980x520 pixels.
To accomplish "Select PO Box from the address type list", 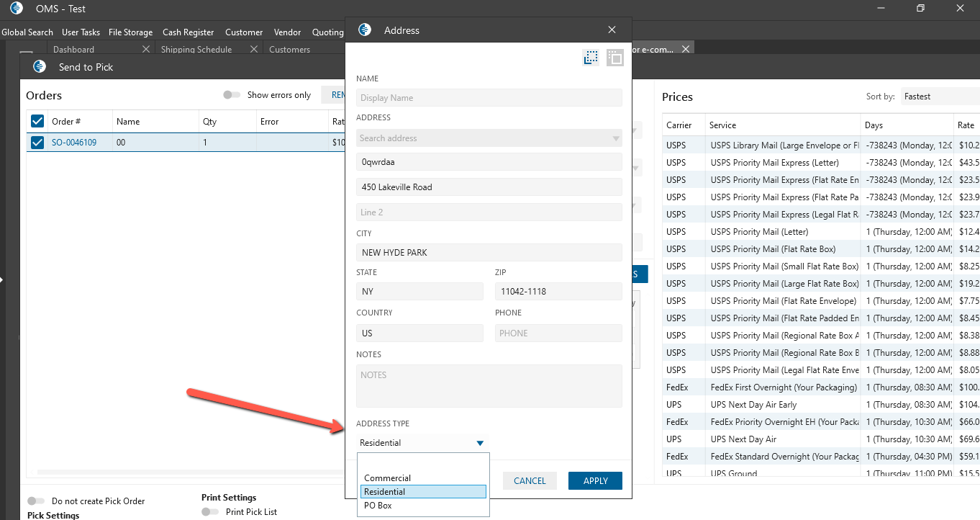I will (378, 506).
